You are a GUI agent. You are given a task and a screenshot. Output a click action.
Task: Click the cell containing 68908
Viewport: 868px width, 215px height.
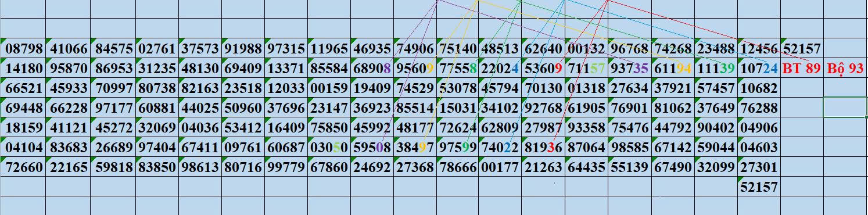point(372,69)
